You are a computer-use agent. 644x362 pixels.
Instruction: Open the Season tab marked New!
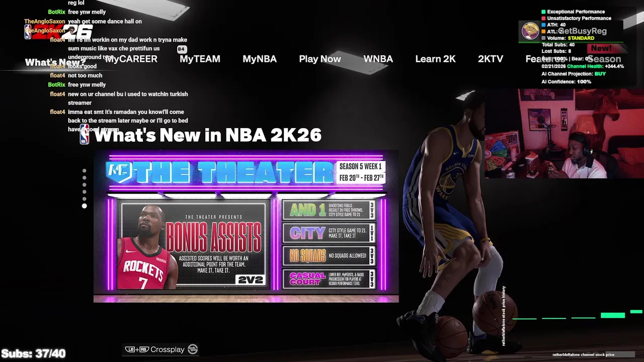pyautogui.click(x=604, y=59)
